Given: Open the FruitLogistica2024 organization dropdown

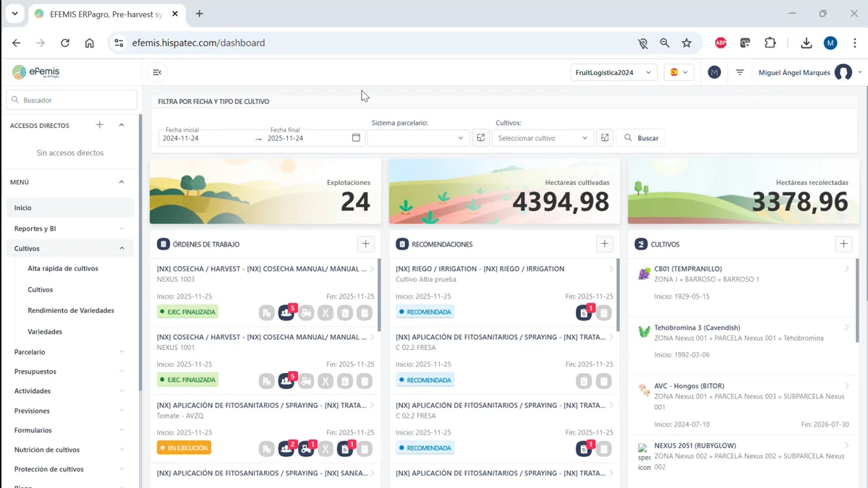Looking at the screenshot, I should coord(613,72).
